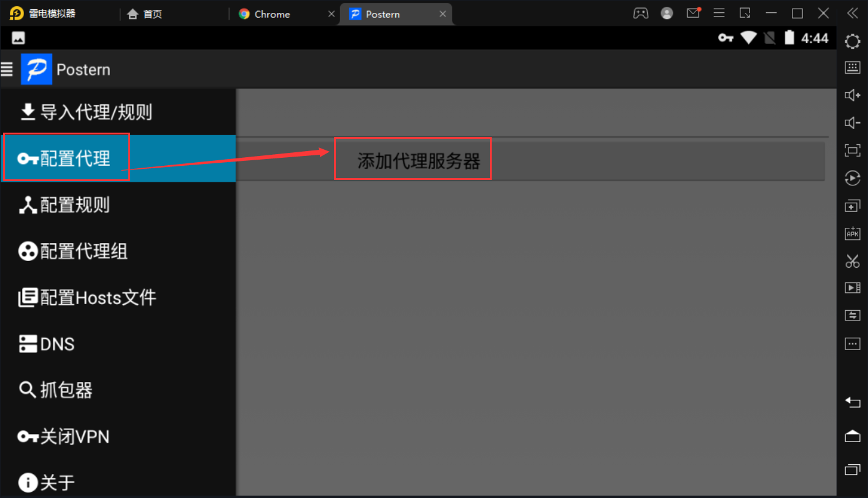The height and width of the screenshot is (498, 868).
Task: Go to 配置代理组
Action: 118,251
